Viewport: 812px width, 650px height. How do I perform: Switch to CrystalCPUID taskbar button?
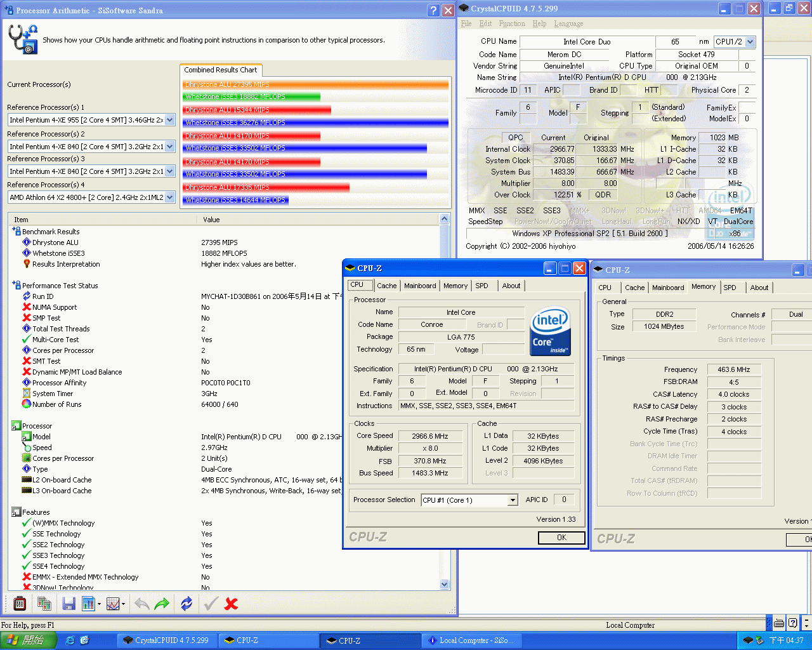pos(167,640)
